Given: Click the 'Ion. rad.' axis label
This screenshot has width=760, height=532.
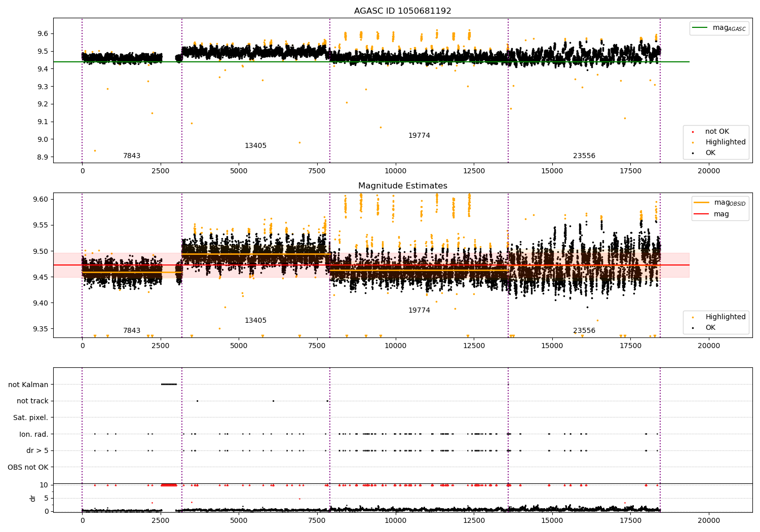Looking at the screenshot, I should coord(34,434).
